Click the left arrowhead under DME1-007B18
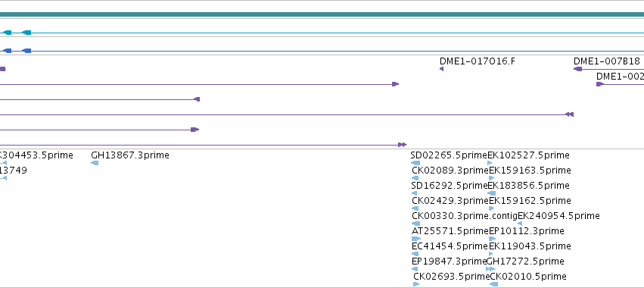 point(577,69)
